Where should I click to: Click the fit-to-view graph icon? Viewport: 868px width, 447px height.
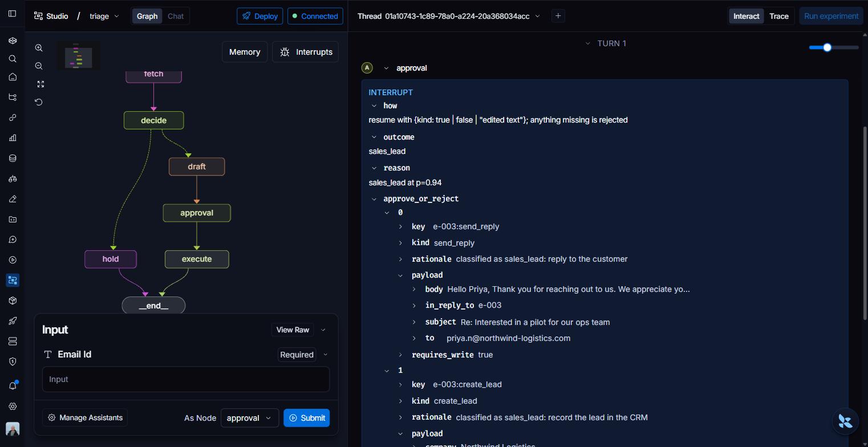point(40,84)
